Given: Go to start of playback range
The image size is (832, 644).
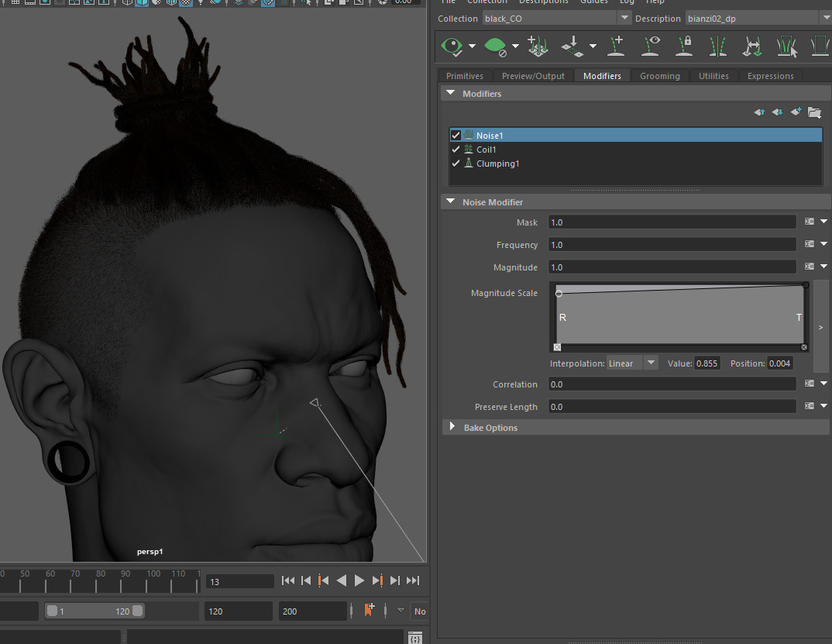Looking at the screenshot, I should click(288, 580).
